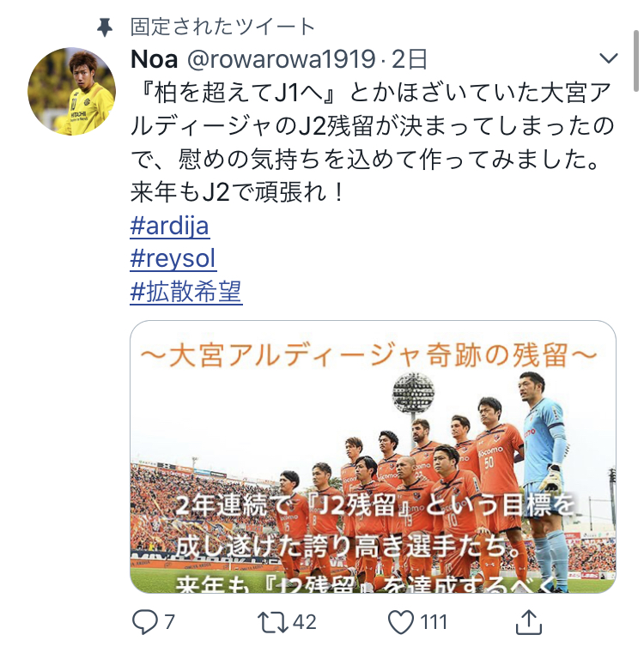Click the 111 likes count
644x653 pixels.
pos(434,622)
